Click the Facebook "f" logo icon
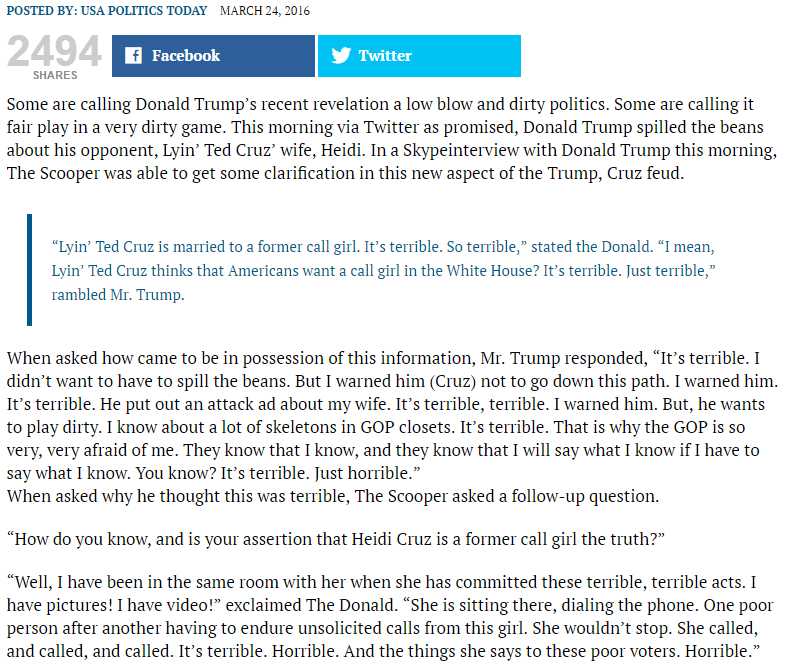 (x=133, y=56)
